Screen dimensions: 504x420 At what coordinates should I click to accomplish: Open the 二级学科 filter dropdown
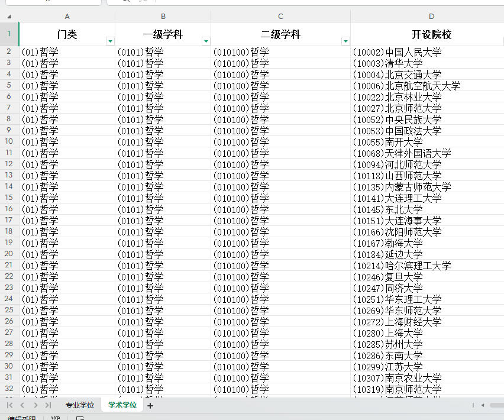pos(345,41)
